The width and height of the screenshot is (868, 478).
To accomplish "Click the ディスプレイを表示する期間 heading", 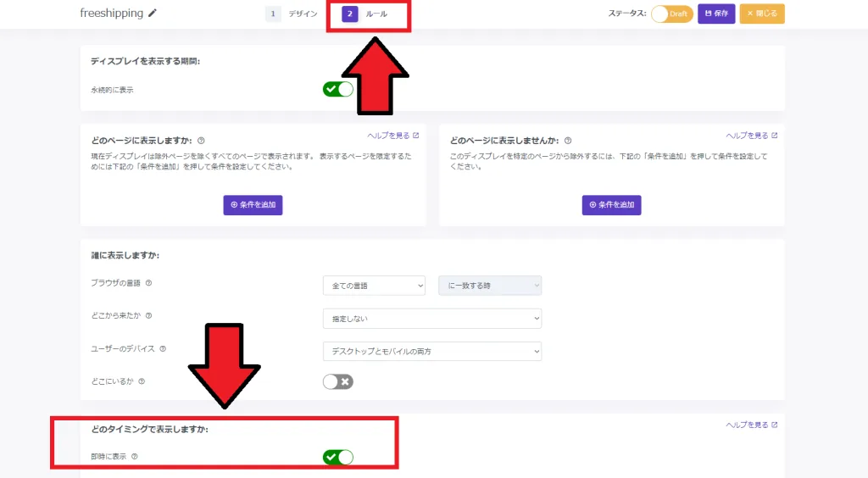I will (x=145, y=61).
